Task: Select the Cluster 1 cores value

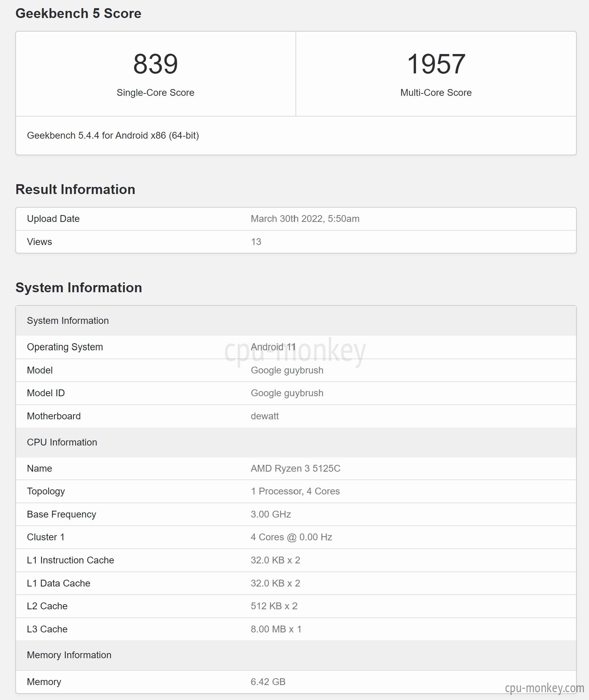Action: pos(291,537)
